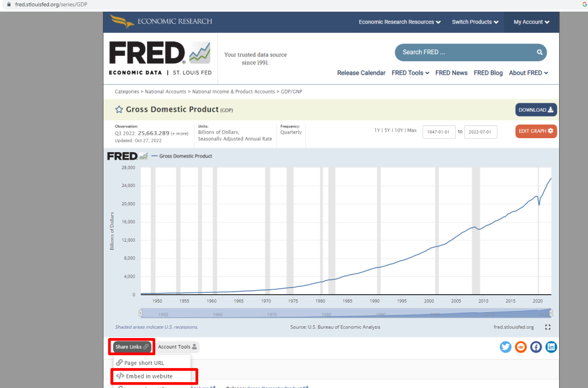Click the Source: U.S. Bureau of Economic Analysis text
The width and height of the screenshot is (588, 388).
pos(335,327)
